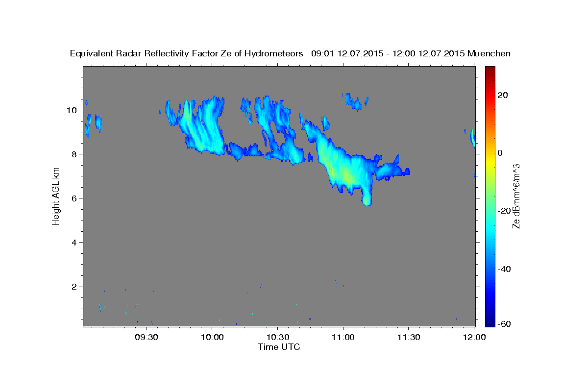
Task: Click the height tick label 10
Action: click(72, 110)
